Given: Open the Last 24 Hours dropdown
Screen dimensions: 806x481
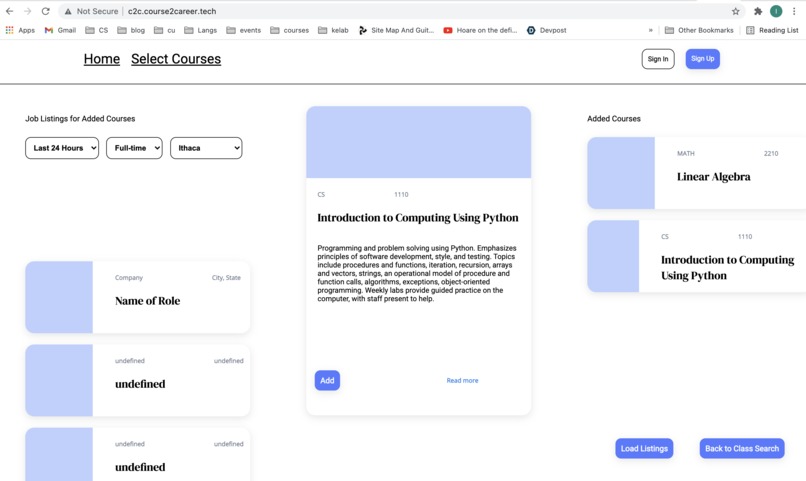Looking at the screenshot, I should click(x=62, y=148).
